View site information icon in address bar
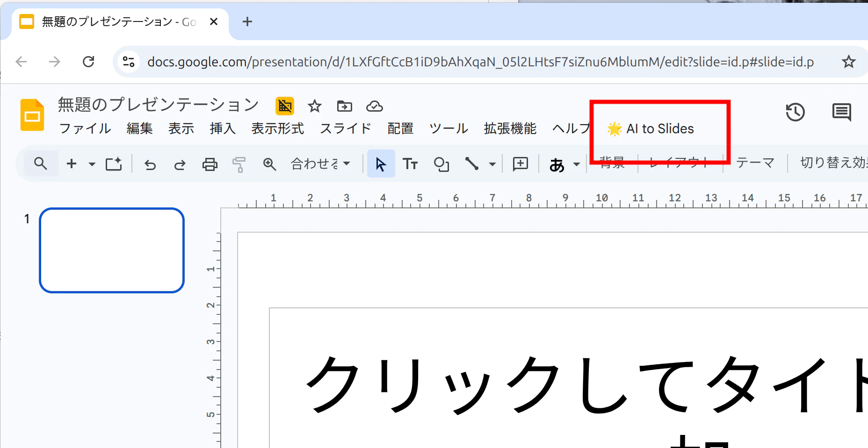The height and width of the screenshot is (448, 868). [x=129, y=62]
